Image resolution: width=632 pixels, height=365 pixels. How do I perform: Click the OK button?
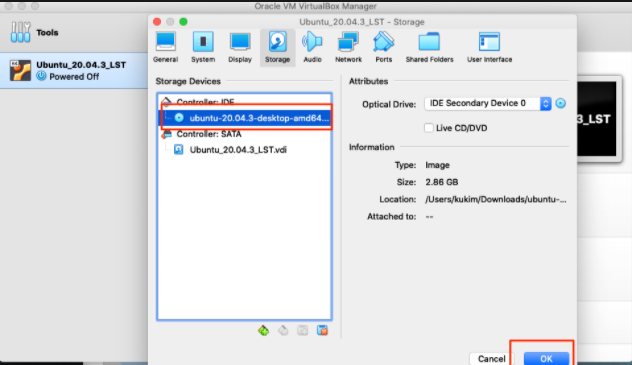click(547, 359)
